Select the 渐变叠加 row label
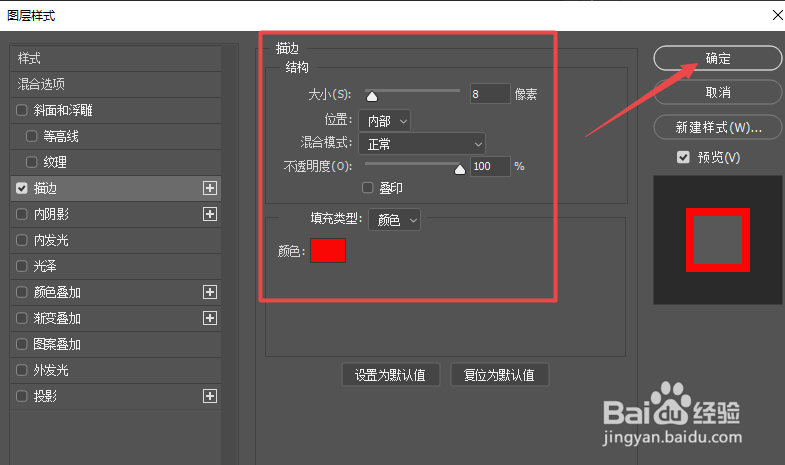This screenshot has width=785, height=465. [x=57, y=318]
